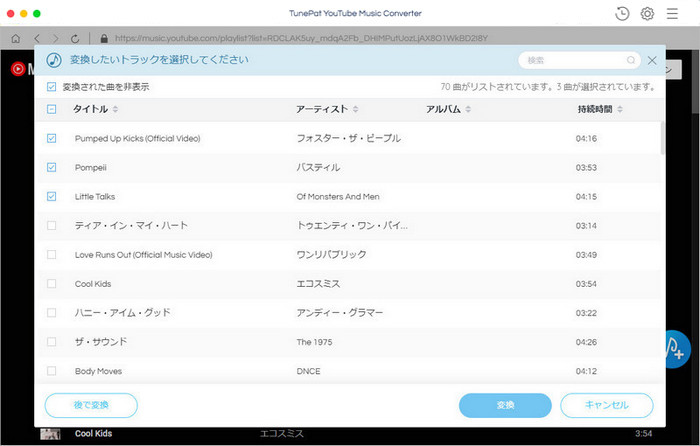The height and width of the screenshot is (446, 700).
Task: Check the Cool Kids track checkbox
Action: (51, 283)
